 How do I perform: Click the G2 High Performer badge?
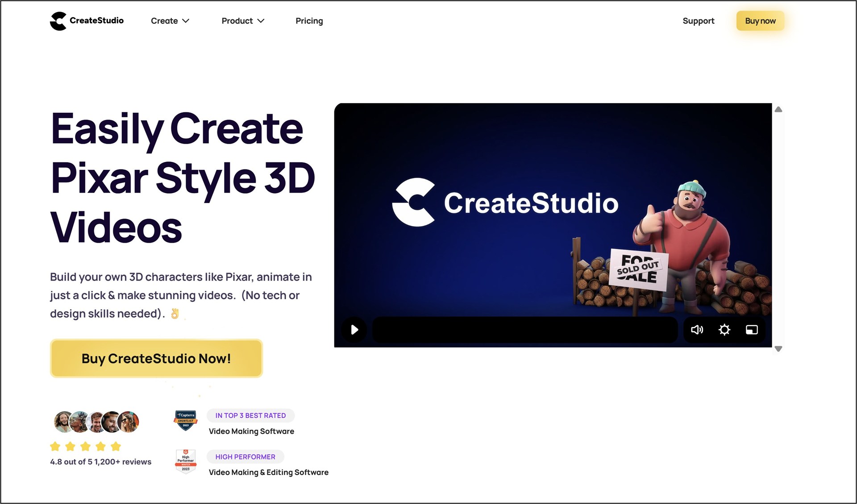[x=186, y=461]
